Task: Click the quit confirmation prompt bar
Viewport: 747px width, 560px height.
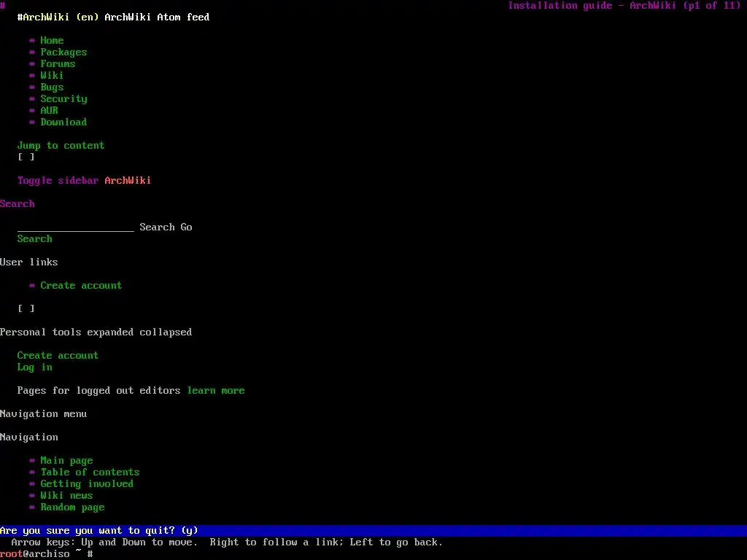Action: pyautogui.click(x=373, y=531)
